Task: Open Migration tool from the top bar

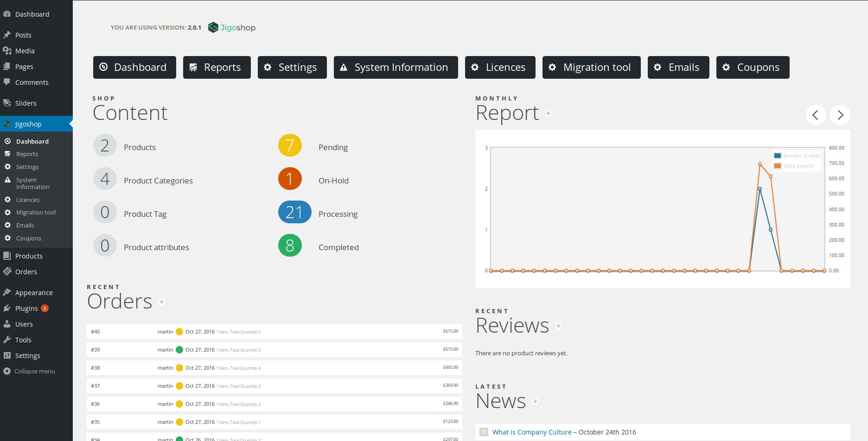Action: point(591,68)
